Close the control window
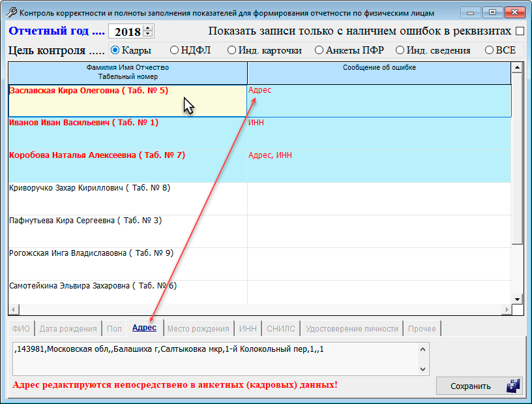 coord(514,12)
